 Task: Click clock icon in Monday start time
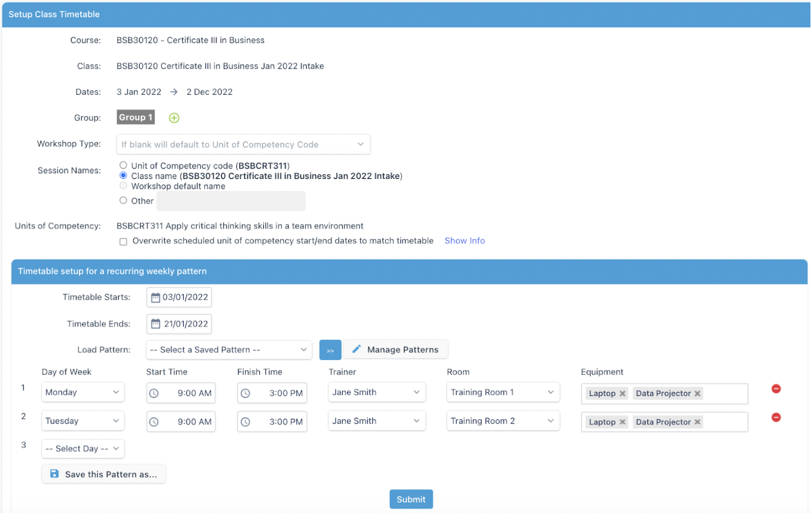pyautogui.click(x=154, y=393)
